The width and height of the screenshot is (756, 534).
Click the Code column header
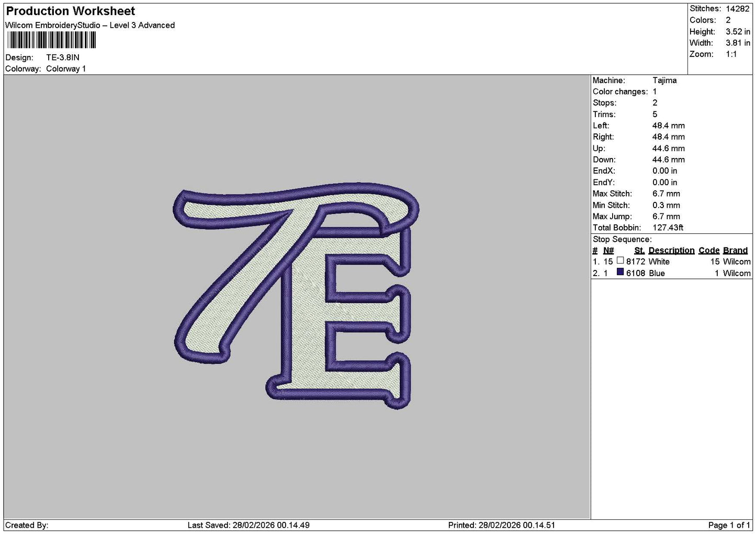pyautogui.click(x=709, y=251)
